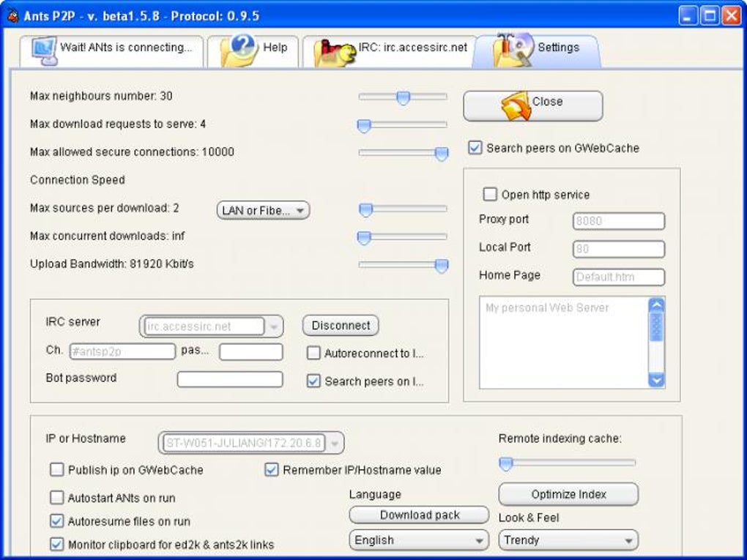This screenshot has width=747, height=560.
Task: Click the Settings tools icon
Action: tap(513, 50)
